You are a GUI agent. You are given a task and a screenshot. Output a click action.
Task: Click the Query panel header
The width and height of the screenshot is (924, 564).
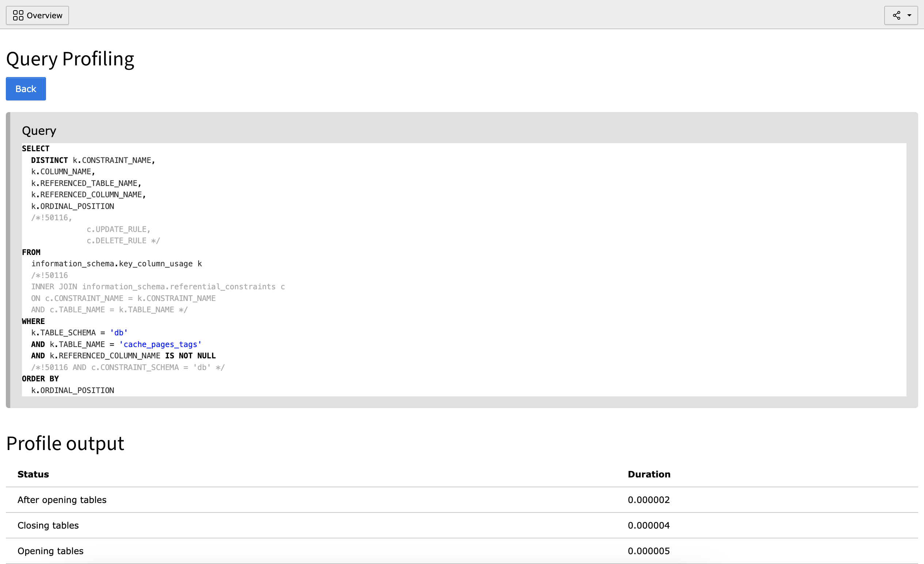(39, 130)
